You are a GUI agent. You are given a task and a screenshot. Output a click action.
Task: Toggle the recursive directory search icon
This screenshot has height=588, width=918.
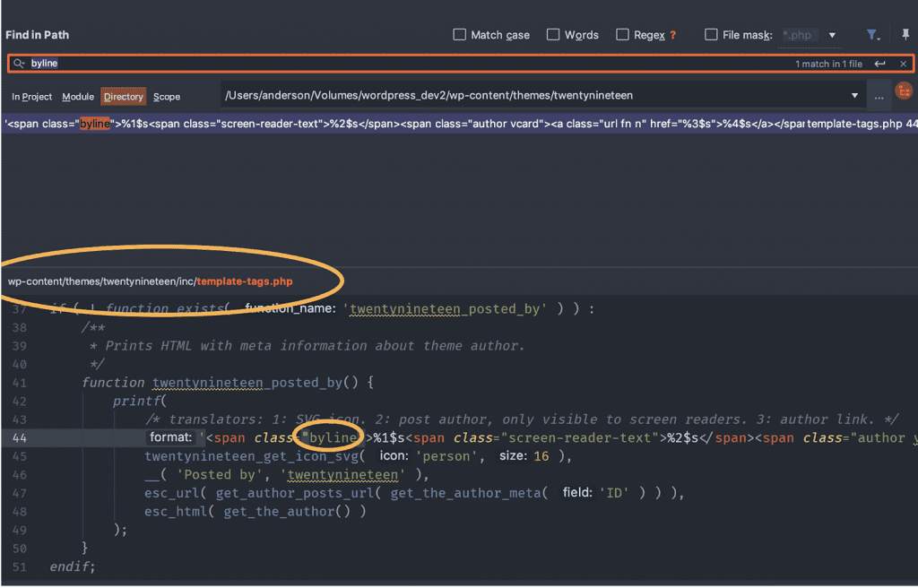[904, 92]
